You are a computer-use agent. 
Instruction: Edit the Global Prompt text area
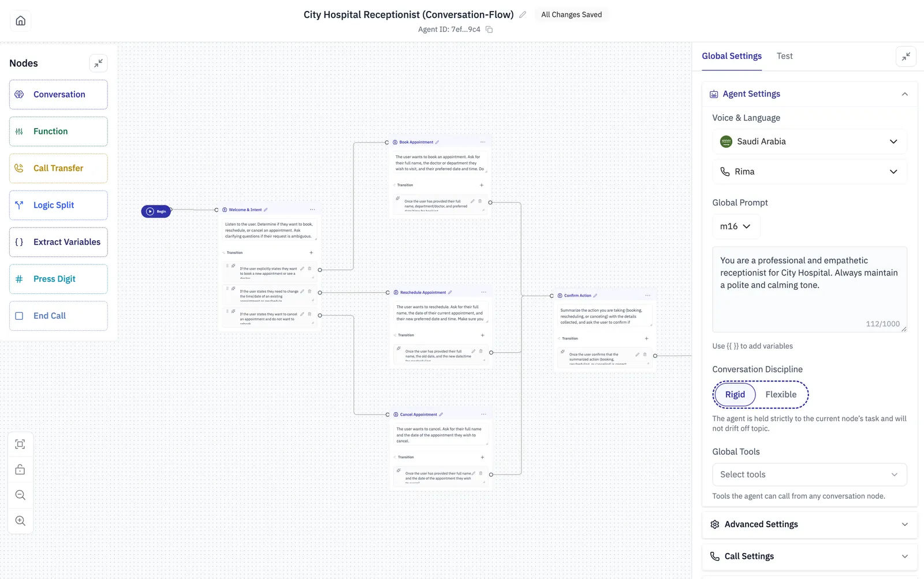(x=810, y=290)
